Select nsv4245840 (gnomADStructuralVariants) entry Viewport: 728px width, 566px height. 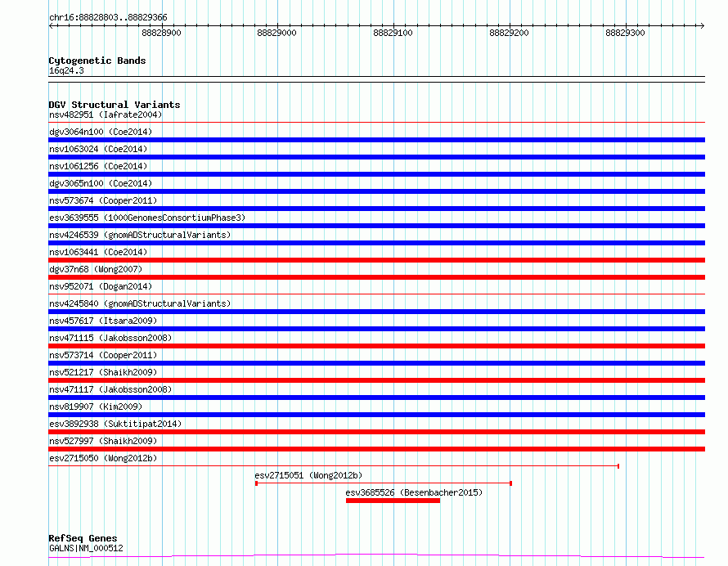[x=140, y=303]
